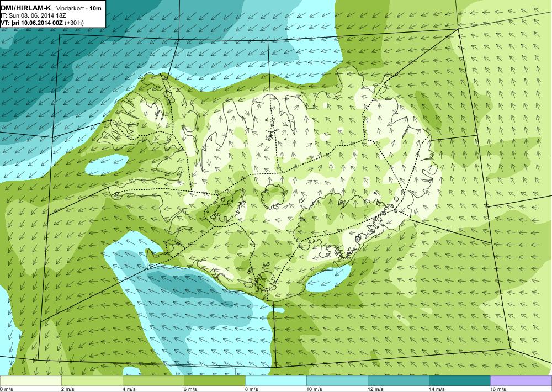Screen dimensions: 552x392
Task: Click the 14–16 m/s dark teal legend swatch
Action: [459, 380]
